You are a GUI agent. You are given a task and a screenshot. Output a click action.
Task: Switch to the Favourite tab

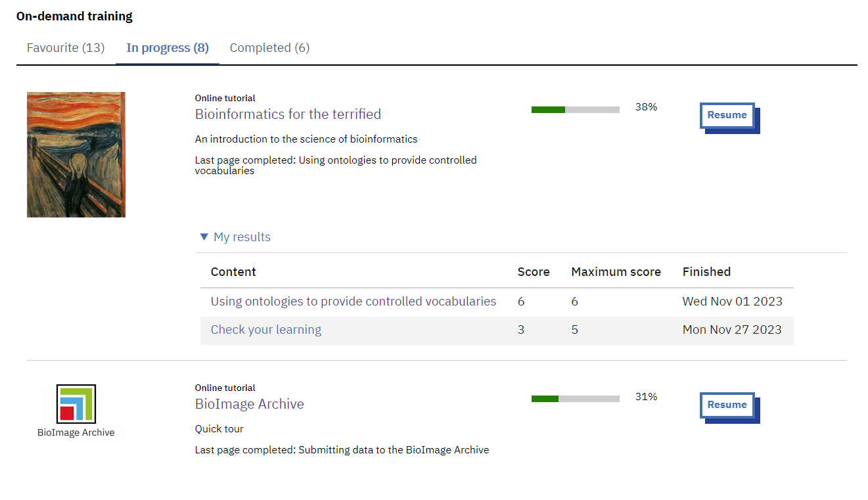[66, 47]
